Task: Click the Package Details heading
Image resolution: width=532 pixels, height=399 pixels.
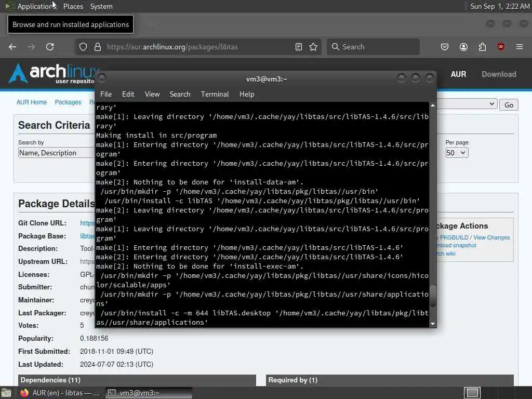Action: [57, 204]
